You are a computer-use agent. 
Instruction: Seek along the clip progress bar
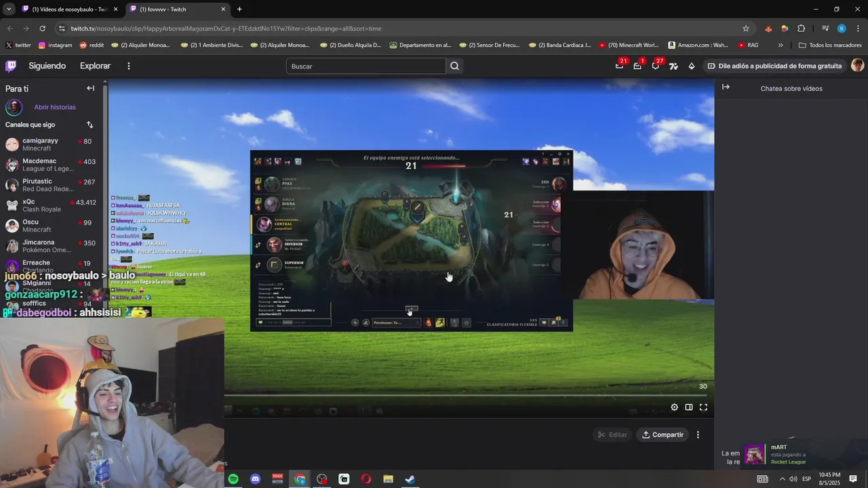point(465,395)
